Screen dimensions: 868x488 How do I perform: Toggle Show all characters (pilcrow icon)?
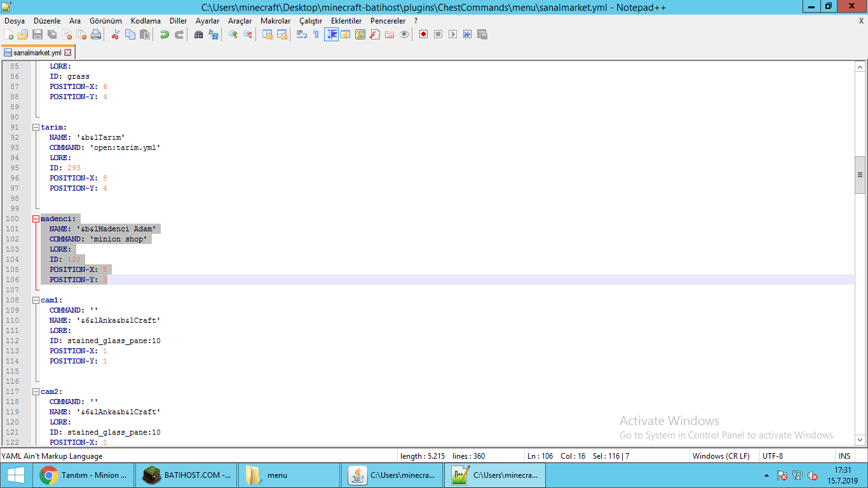tap(316, 34)
